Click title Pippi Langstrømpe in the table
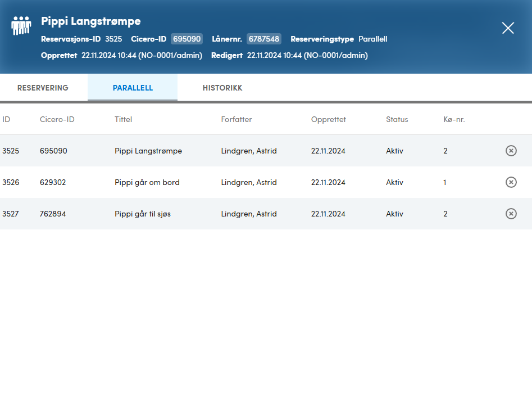The image size is (532, 397). coord(148,151)
